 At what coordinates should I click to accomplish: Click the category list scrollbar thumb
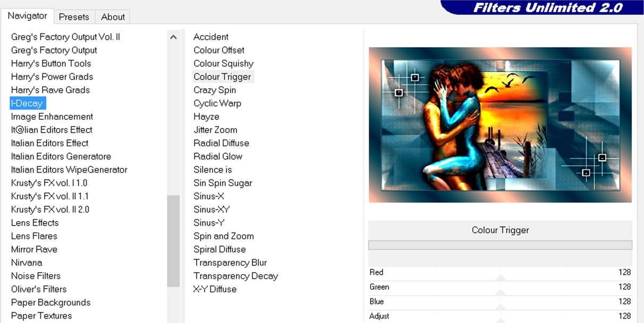click(173, 241)
